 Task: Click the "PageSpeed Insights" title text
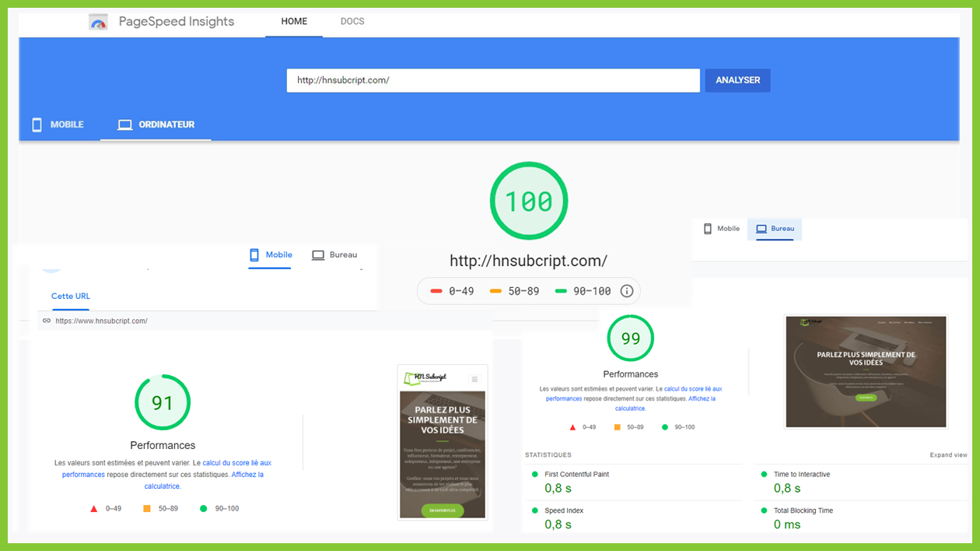pos(177,22)
